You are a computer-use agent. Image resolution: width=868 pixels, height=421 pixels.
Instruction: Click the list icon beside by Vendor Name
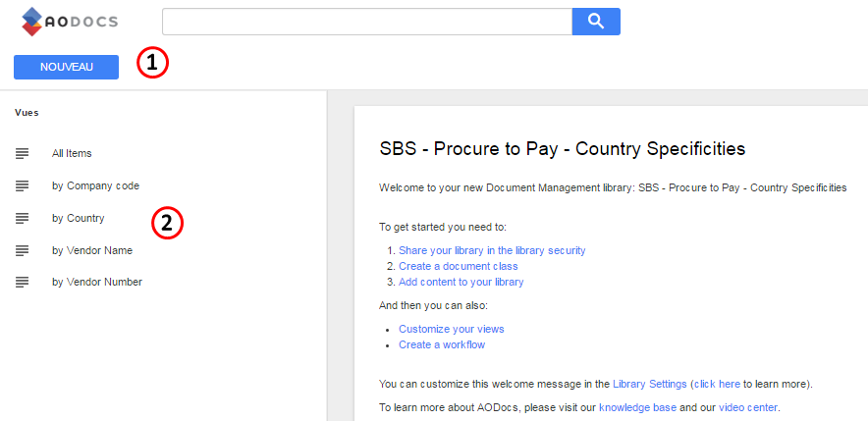tap(23, 250)
